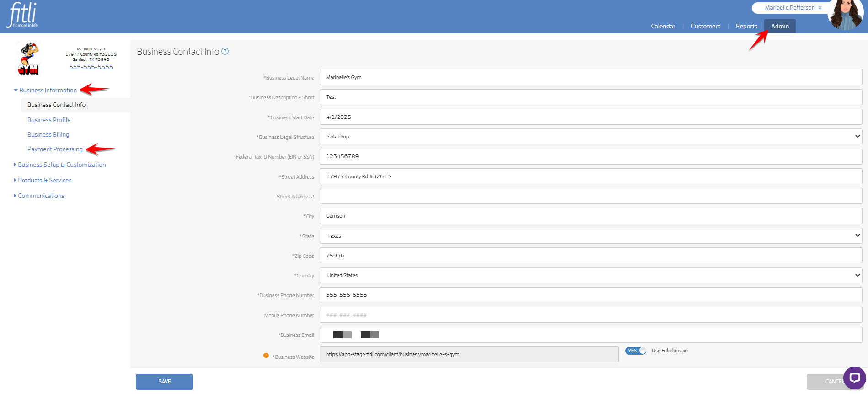Open the Business Contact Info help icon
868x394 pixels.
pyautogui.click(x=225, y=51)
